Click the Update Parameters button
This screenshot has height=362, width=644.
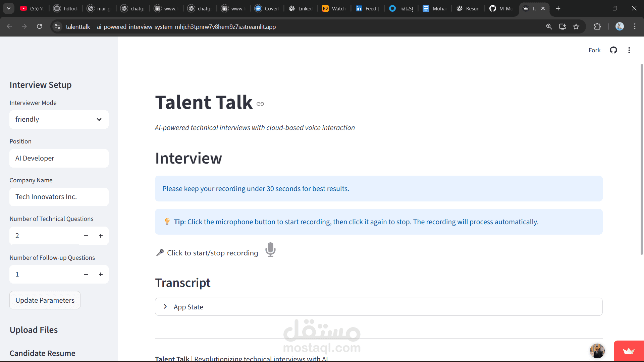[x=45, y=300]
